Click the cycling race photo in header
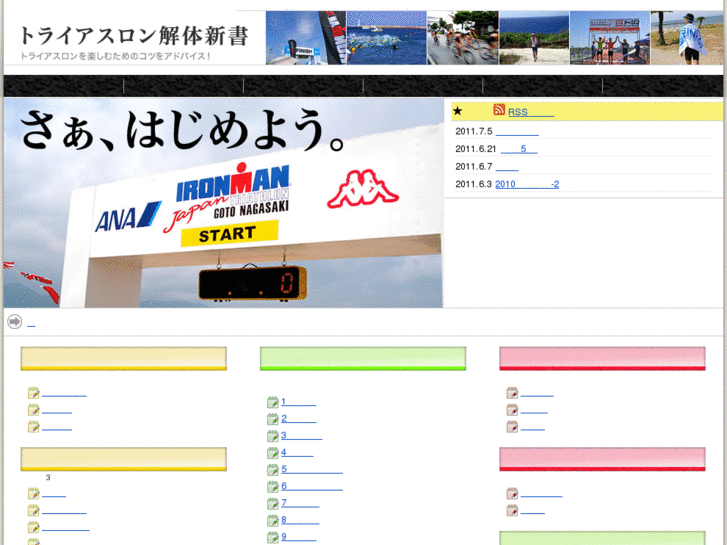The width and height of the screenshot is (727, 545). [463, 38]
